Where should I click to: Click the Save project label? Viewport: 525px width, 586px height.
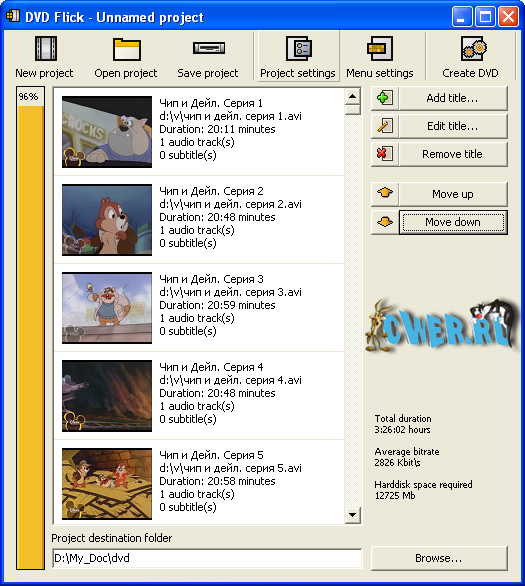[208, 73]
